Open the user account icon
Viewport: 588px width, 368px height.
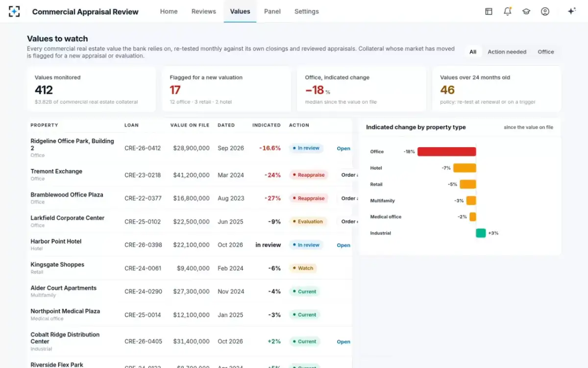coord(545,11)
